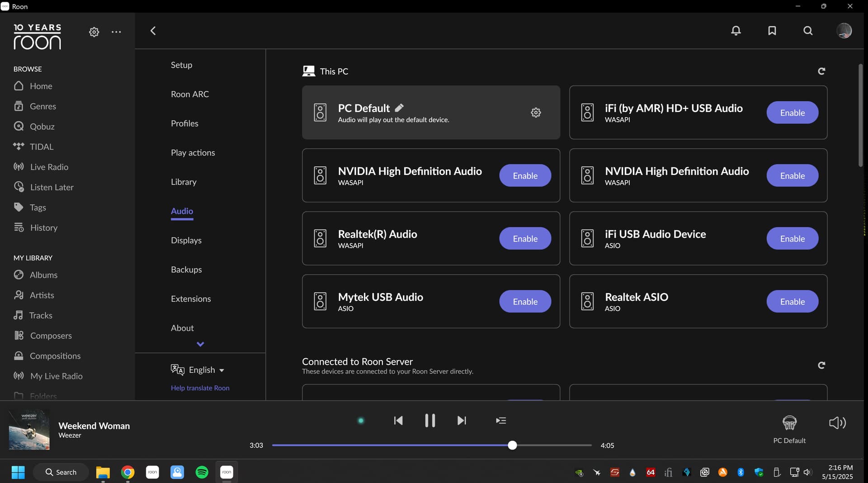Refresh Connected to Roon Server devices
Screen dimensions: 868x483
pyautogui.click(x=821, y=365)
